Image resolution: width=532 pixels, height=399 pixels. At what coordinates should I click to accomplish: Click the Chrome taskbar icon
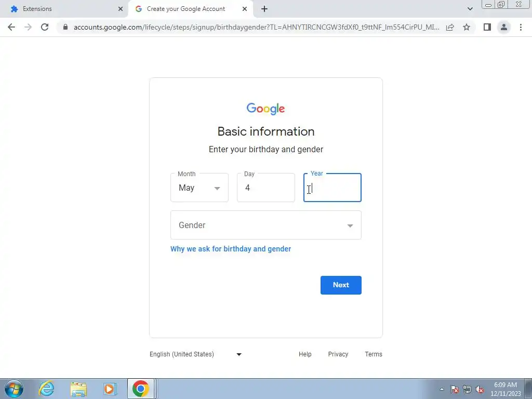pyautogui.click(x=141, y=389)
